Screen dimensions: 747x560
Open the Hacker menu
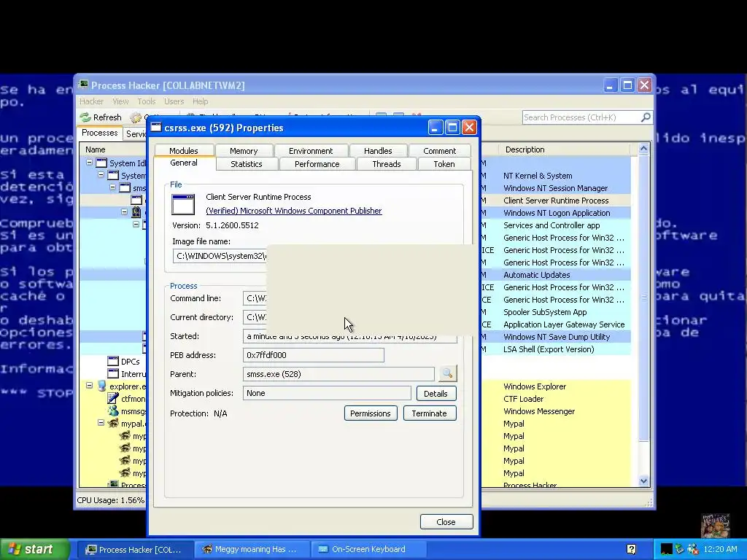91,101
